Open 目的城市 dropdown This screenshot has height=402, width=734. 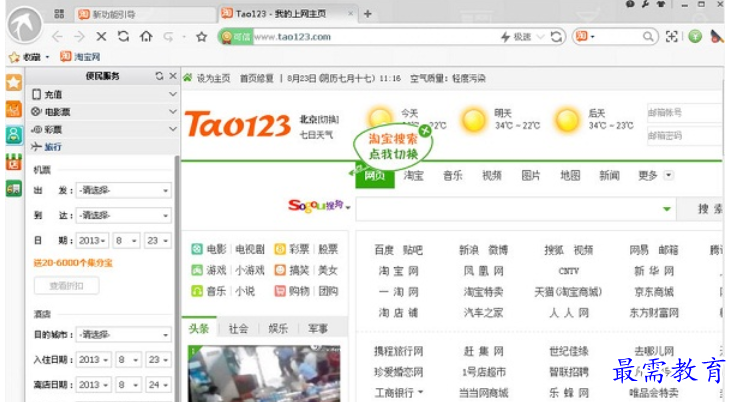[124, 335]
